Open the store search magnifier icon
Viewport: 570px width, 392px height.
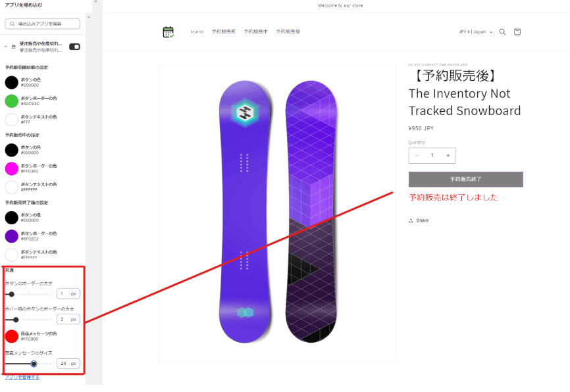502,32
